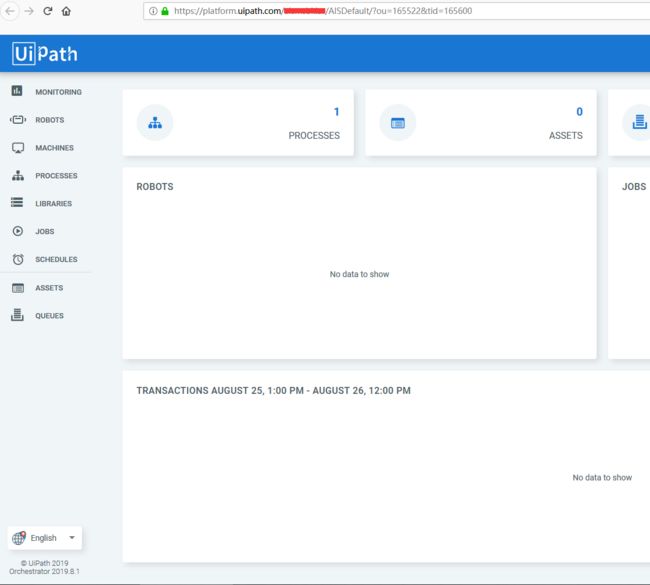The width and height of the screenshot is (650, 585).
Task: Click the Processes count 1 link
Action: (x=337, y=112)
